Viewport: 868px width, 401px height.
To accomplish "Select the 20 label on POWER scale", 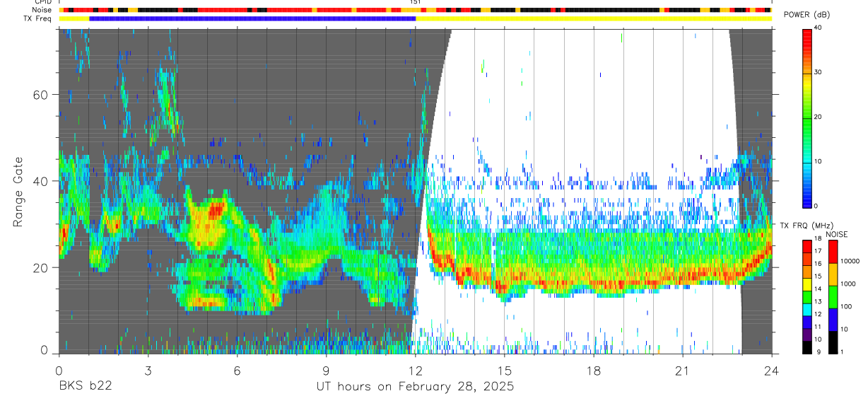I will coord(819,117).
